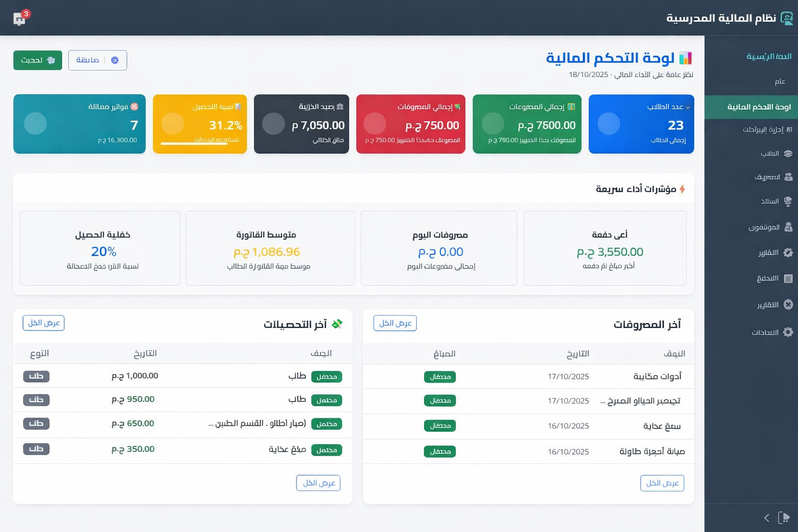Click the logout icon at sidebar bottom
This screenshot has height=532, width=798.
784,517
